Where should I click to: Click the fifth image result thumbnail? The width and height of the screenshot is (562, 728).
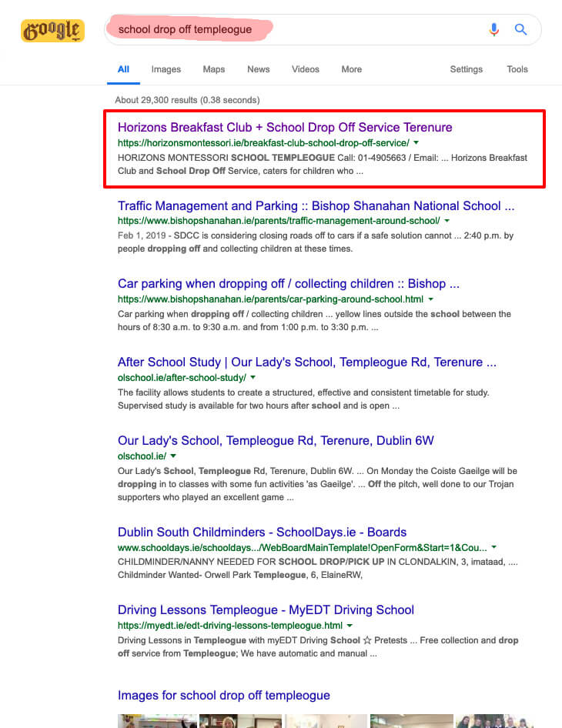pos(494,721)
